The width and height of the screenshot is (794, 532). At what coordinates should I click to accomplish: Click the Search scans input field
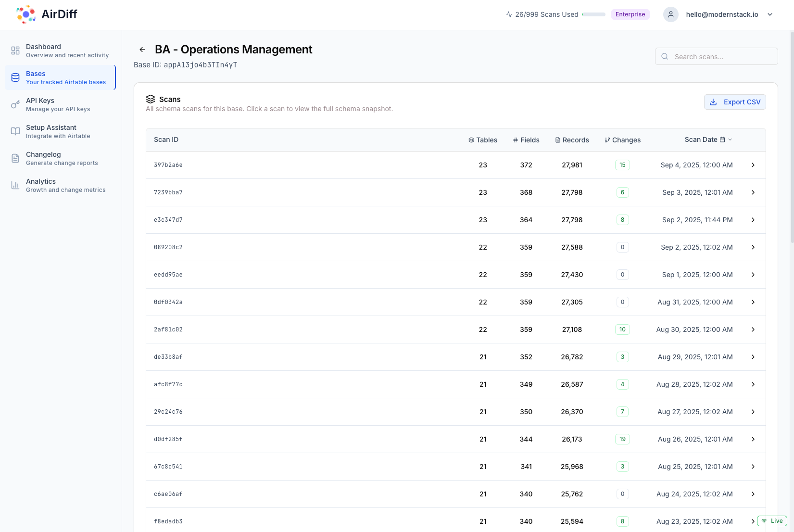[716, 56]
